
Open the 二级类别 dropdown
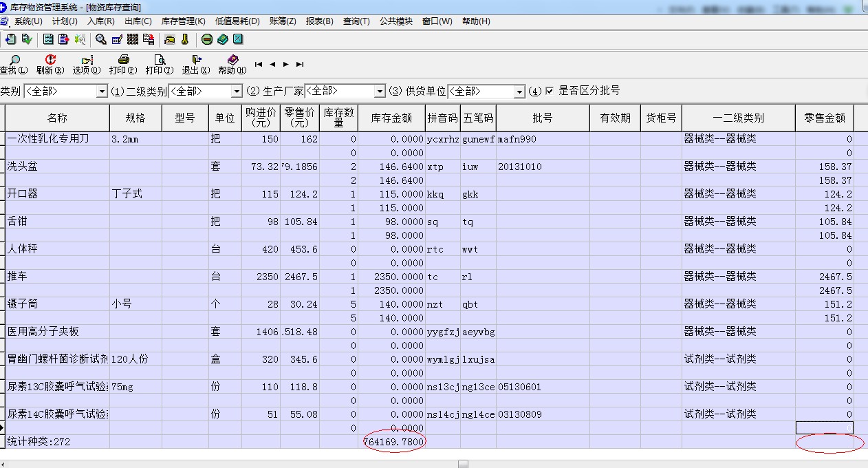click(x=237, y=92)
